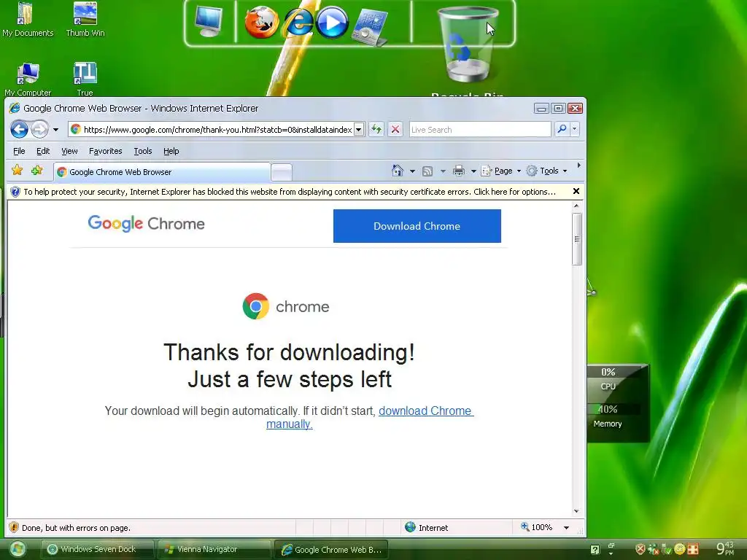Go back with the blue Back arrow
The height and width of the screenshot is (560, 747).
pos(19,129)
